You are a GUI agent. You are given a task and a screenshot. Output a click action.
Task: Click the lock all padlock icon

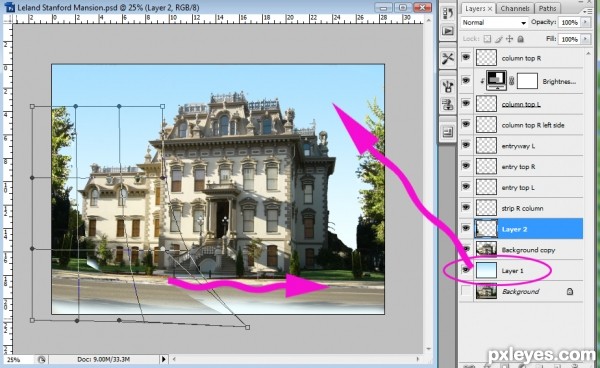[x=520, y=39]
